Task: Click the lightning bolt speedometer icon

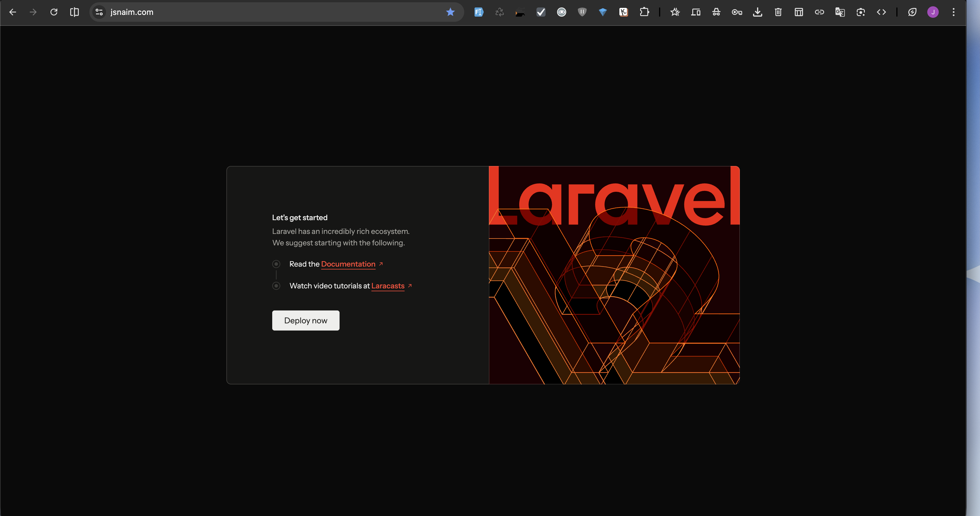Action: (x=912, y=12)
